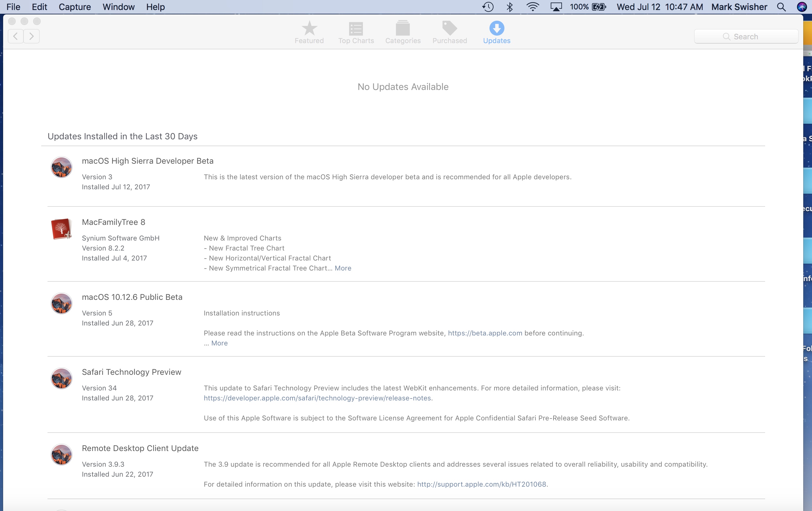Screen dimensions: 812x511
Task: Select the Updates download arrow icon
Action: click(496, 28)
